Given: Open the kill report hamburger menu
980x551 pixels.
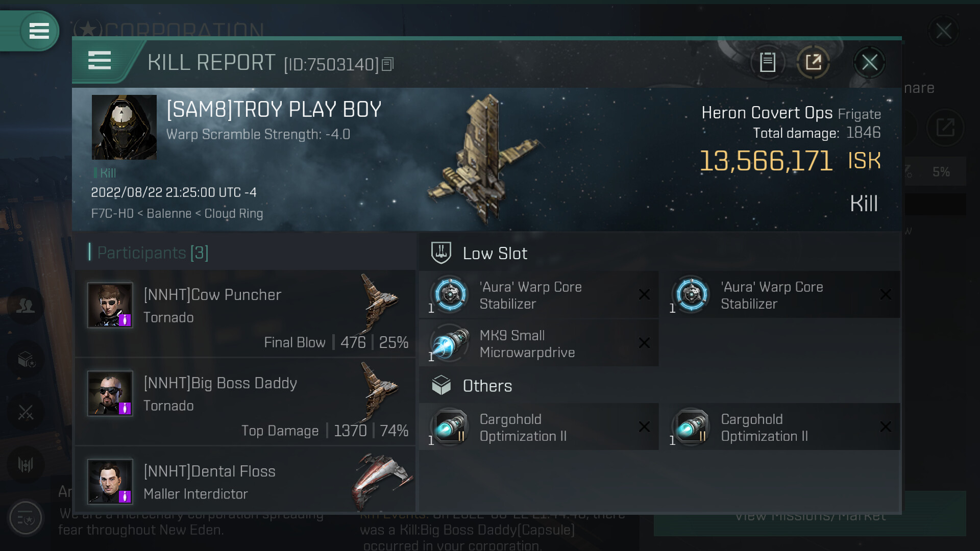Looking at the screenshot, I should tap(100, 61).
